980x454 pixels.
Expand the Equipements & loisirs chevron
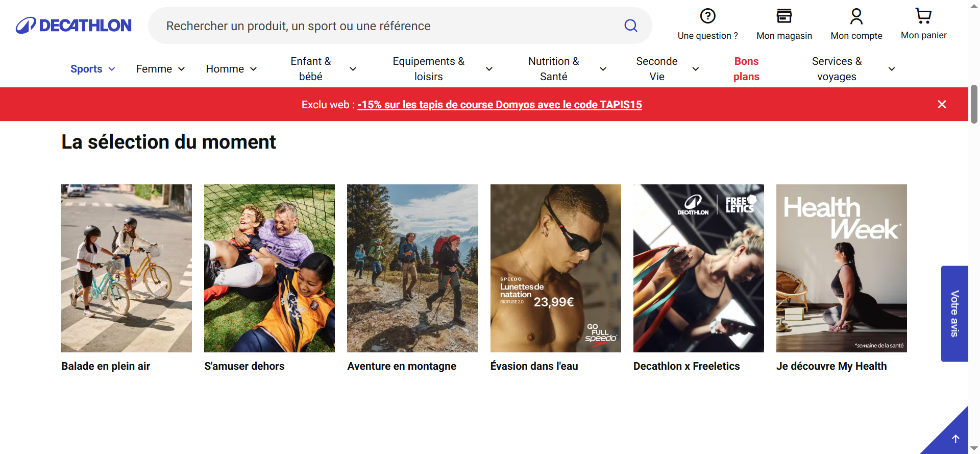pos(489,69)
